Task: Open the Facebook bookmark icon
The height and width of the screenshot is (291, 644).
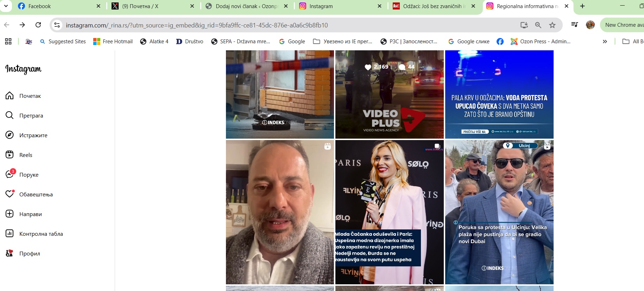Action: click(x=500, y=42)
